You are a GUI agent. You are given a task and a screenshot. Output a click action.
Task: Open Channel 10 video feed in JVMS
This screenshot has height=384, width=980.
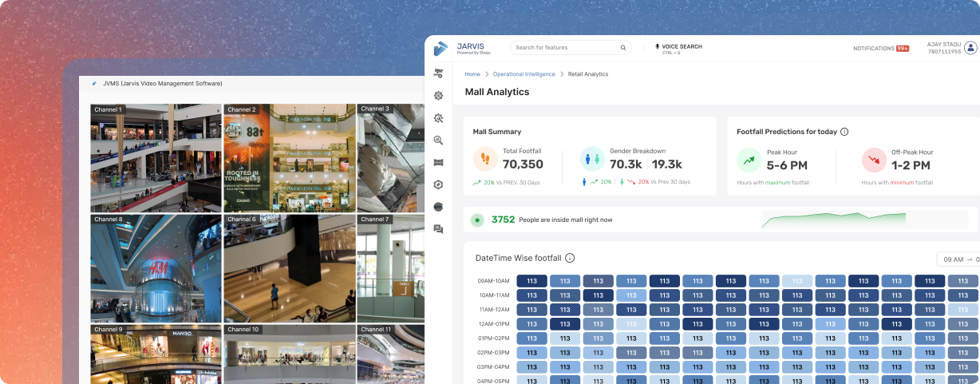289,354
